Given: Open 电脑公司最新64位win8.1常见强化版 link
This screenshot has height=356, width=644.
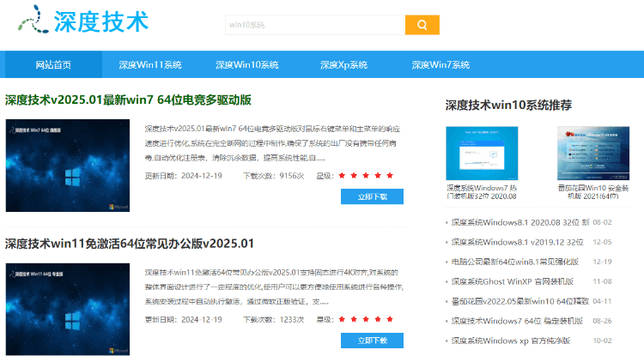Looking at the screenshot, I should point(515,262).
